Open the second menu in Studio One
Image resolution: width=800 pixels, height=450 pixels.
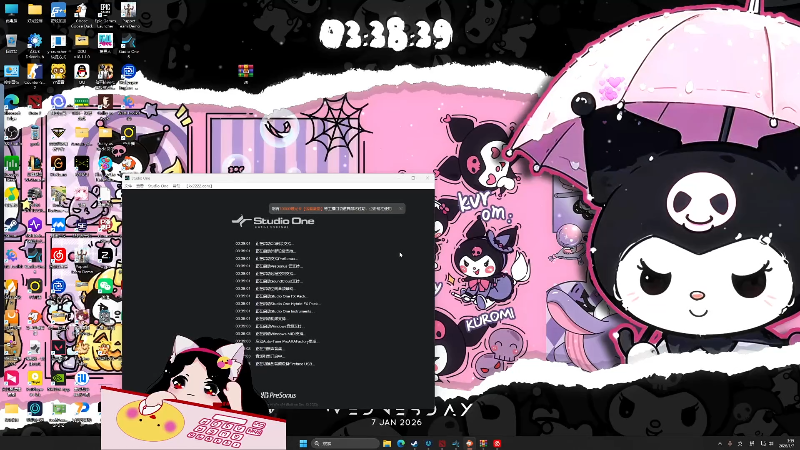[x=140, y=186]
